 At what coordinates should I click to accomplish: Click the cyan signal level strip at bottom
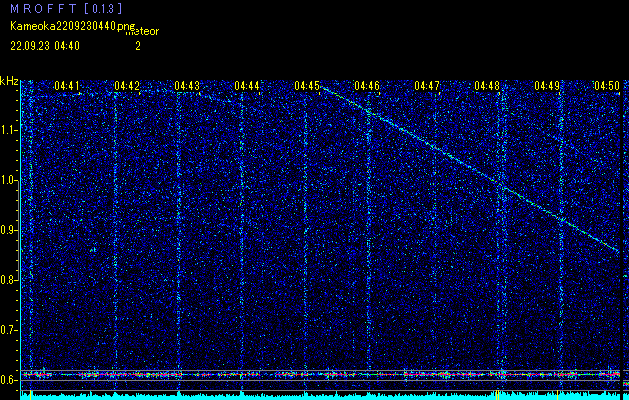[x=320, y=396]
